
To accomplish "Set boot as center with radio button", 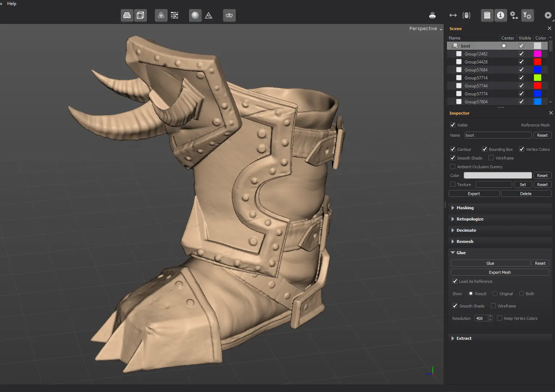I will click(x=504, y=46).
